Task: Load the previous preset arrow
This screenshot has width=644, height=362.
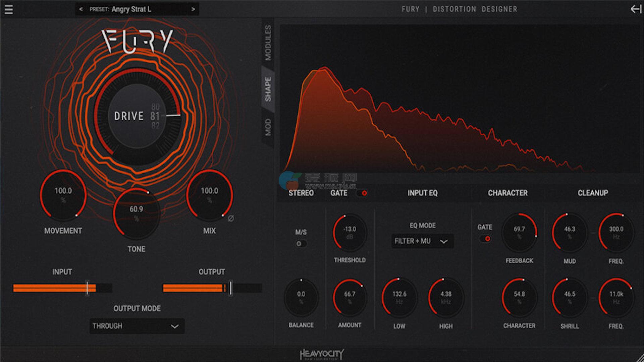Action: pos(81,9)
